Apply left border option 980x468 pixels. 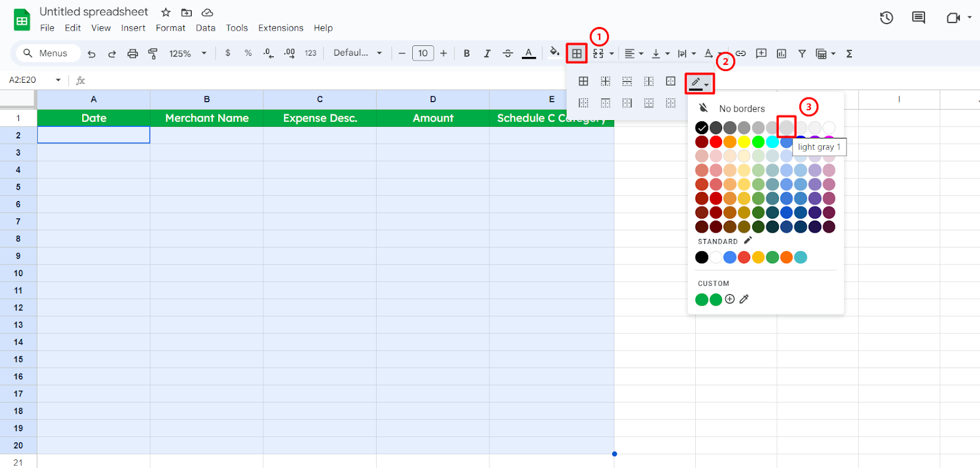point(583,103)
